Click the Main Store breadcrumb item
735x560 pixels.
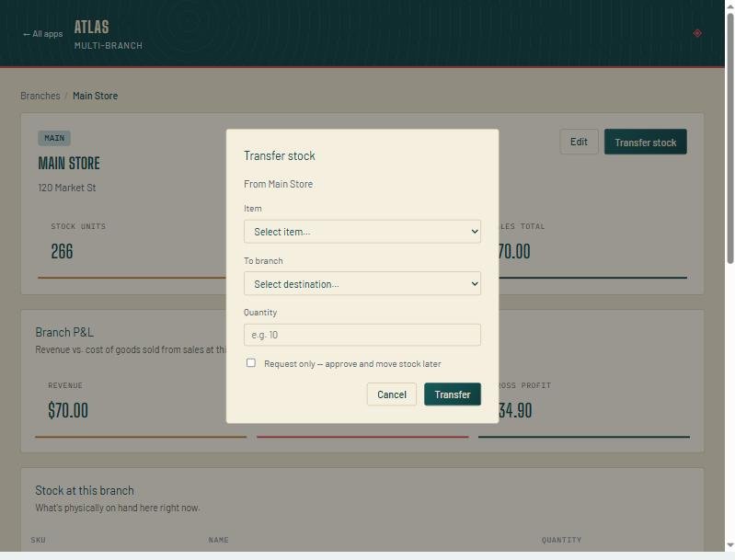point(95,96)
